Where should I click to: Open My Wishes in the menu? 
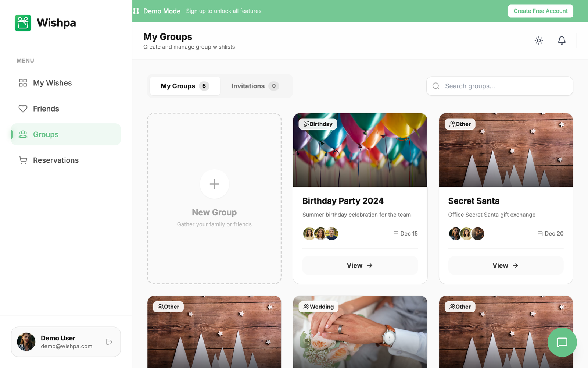click(66, 83)
